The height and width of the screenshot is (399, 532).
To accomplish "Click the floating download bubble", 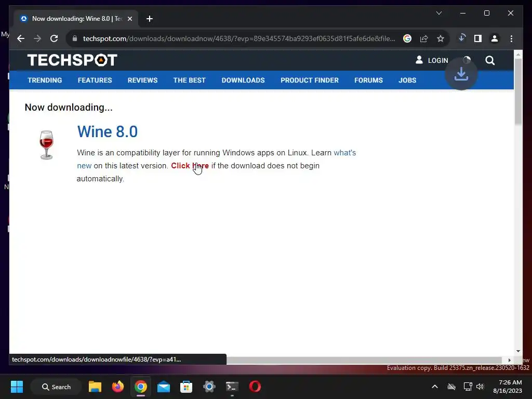I will point(461,74).
